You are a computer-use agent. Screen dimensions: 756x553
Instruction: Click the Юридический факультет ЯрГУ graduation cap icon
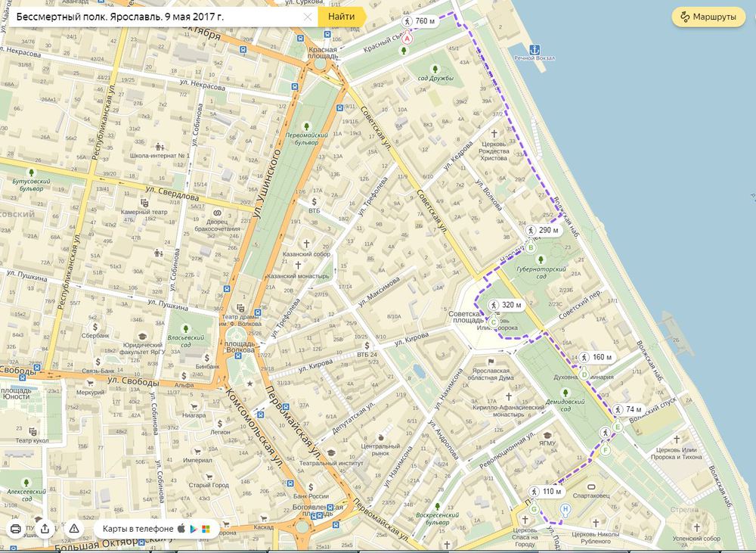pos(142,337)
